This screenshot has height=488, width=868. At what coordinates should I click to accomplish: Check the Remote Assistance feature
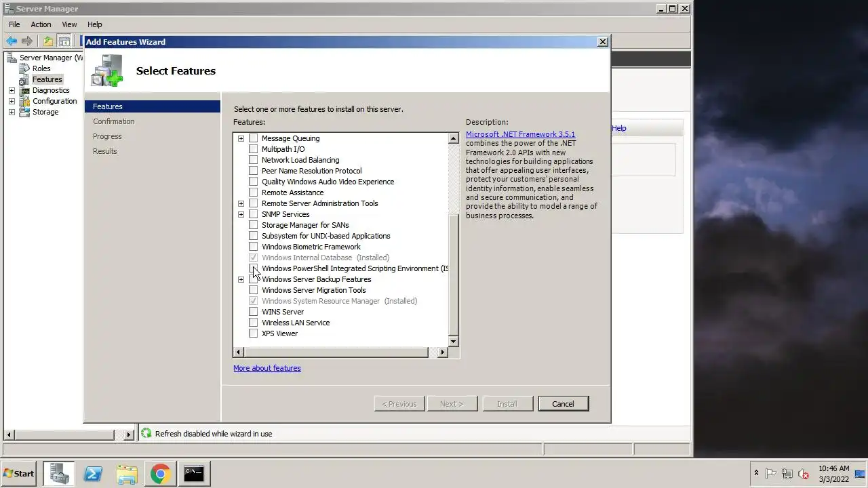coord(254,192)
